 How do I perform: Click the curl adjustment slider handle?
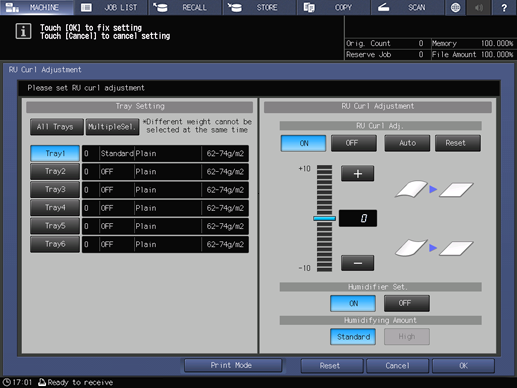(324, 218)
